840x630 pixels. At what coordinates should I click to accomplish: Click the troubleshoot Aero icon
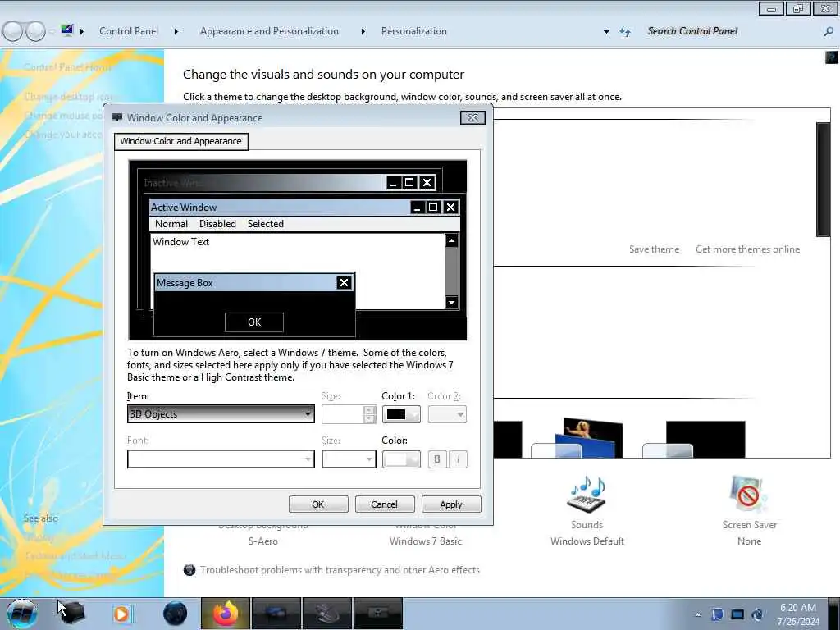(x=189, y=570)
